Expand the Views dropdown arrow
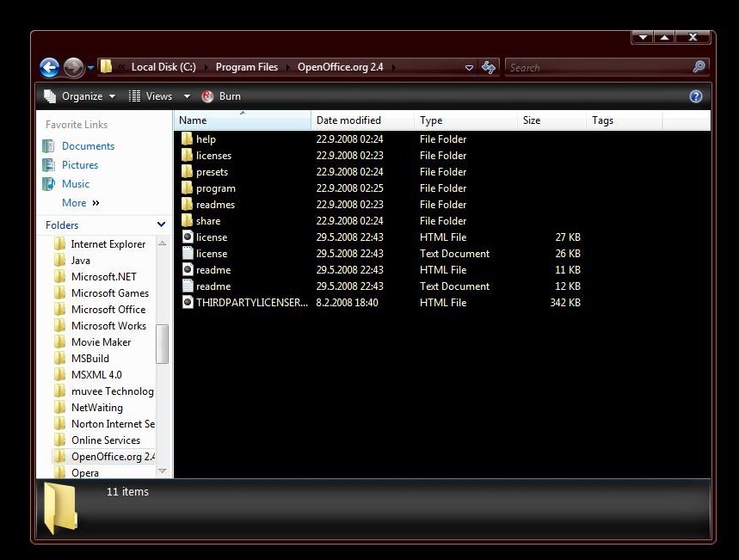 click(187, 96)
